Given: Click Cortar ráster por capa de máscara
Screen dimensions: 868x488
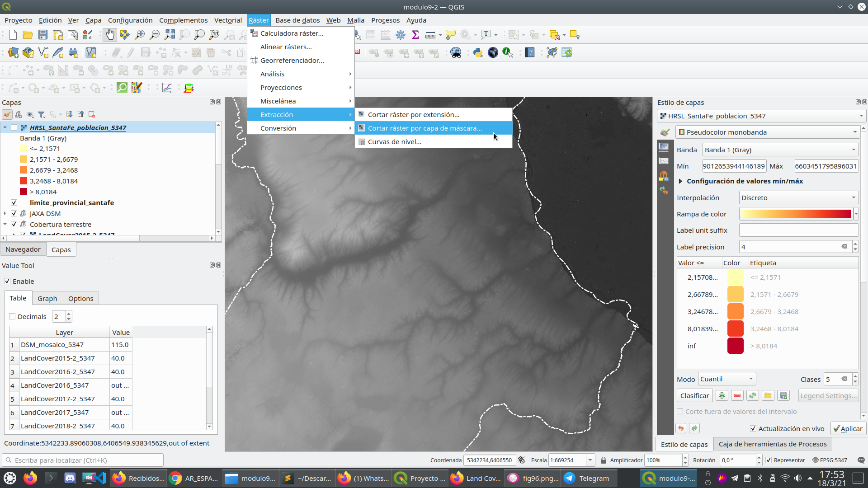Looking at the screenshot, I should (426, 128).
